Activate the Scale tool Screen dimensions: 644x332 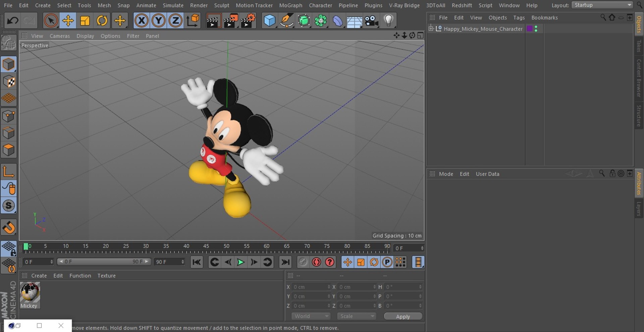click(85, 21)
